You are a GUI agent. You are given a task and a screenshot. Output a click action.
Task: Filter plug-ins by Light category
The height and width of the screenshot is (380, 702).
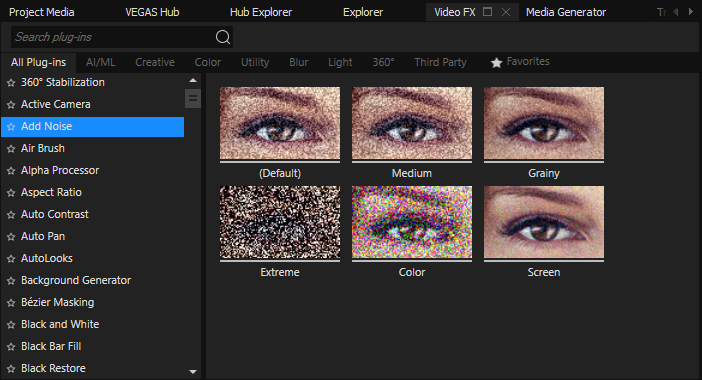pos(340,62)
